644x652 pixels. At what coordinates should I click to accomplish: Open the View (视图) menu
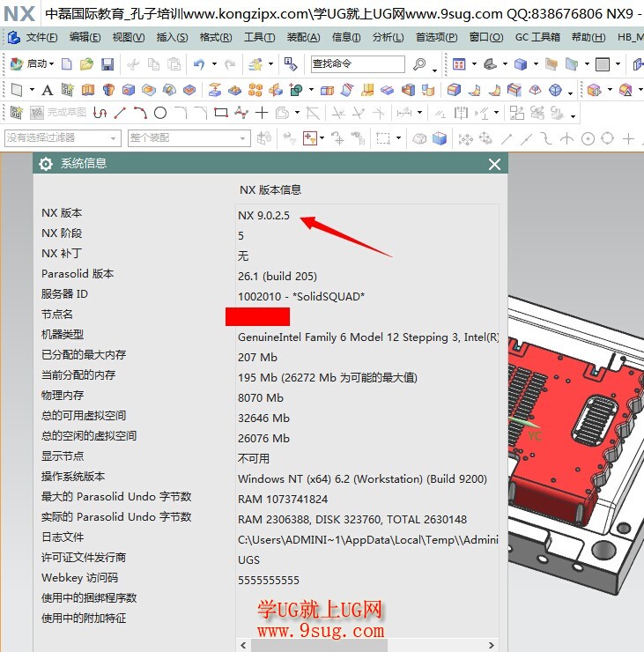point(129,37)
